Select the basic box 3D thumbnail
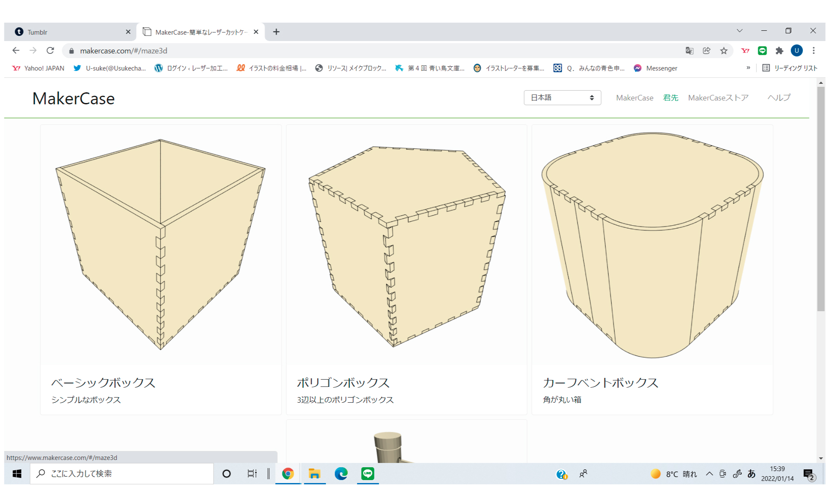This screenshot has width=829, height=504. (x=161, y=244)
